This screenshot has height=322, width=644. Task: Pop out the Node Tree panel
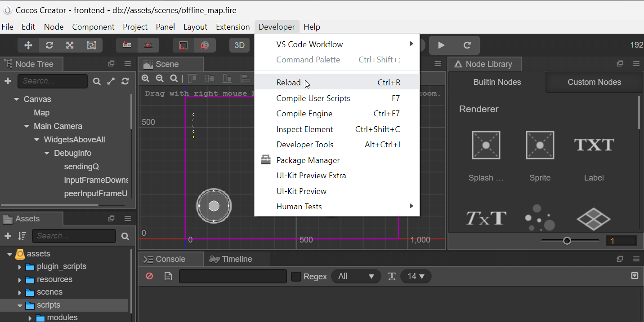point(112,64)
